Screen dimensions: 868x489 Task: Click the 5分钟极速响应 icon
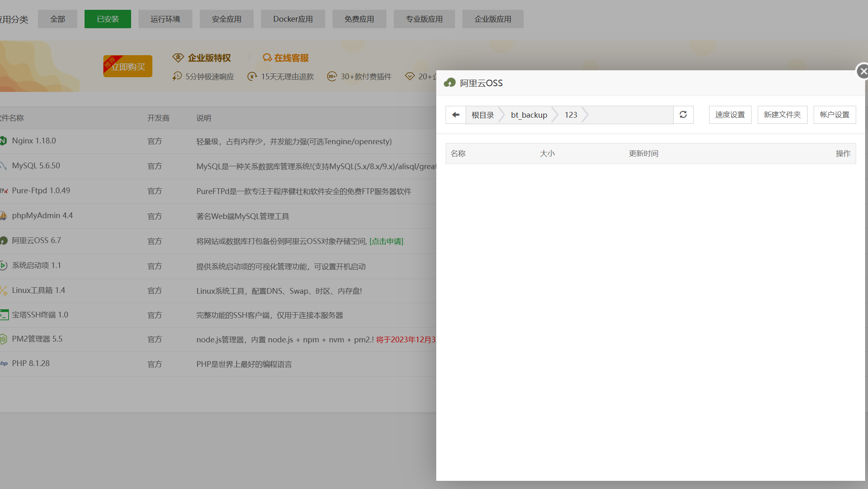pyautogui.click(x=177, y=76)
